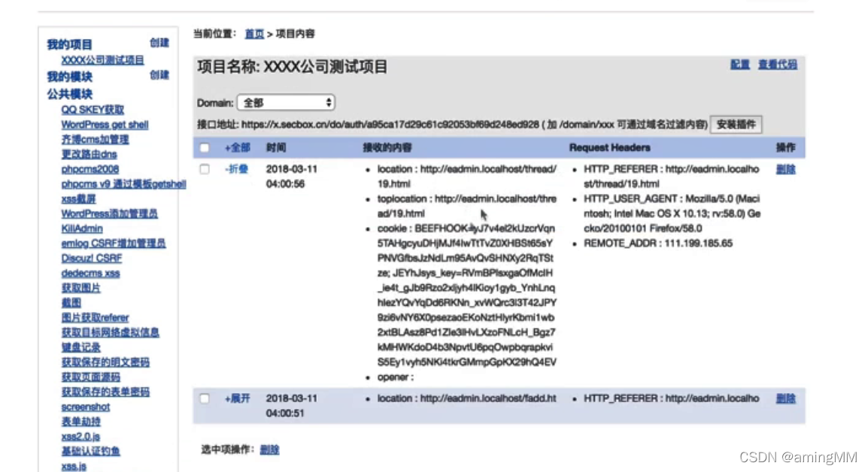The width and height of the screenshot is (868, 472).
Task: Select the 接口地址 secbox URL text
Action: (x=390, y=125)
